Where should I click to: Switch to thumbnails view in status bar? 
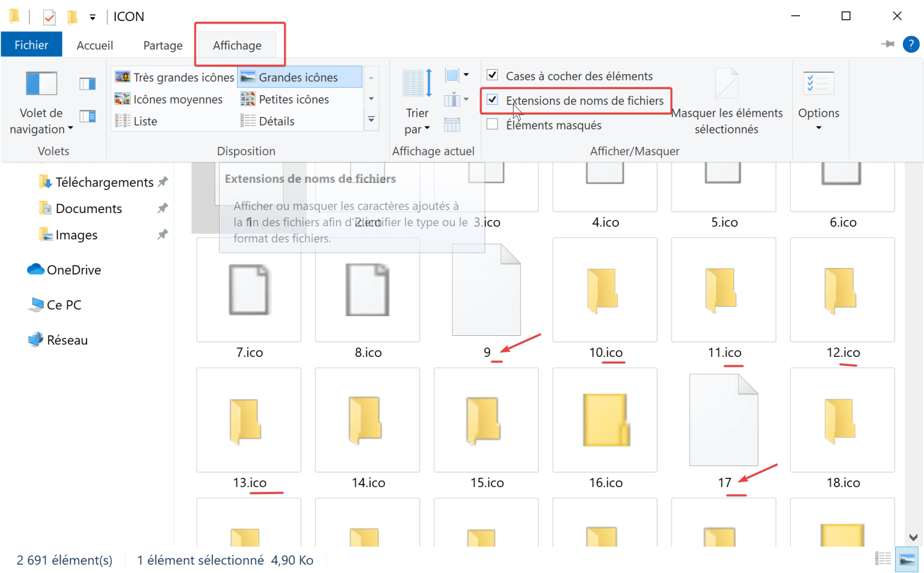905,560
